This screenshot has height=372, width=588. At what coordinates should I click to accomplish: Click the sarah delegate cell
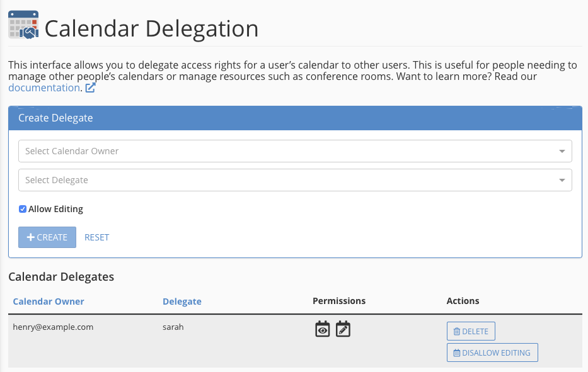173,327
